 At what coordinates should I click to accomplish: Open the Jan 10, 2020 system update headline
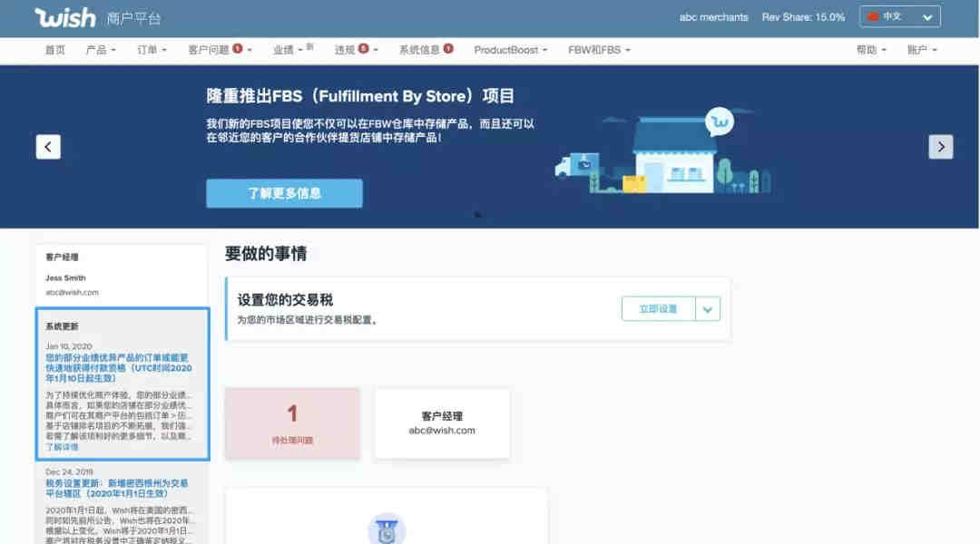[x=118, y=368]
